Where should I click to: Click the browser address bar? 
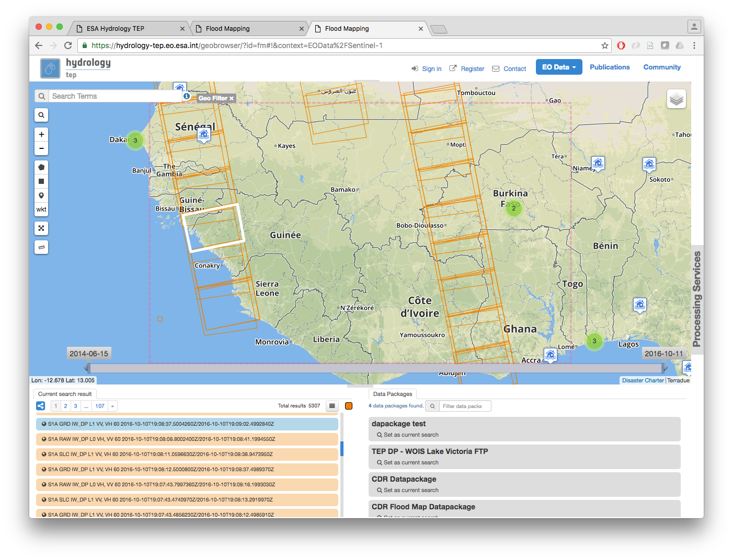pyautogui.click(x=345, y=45)
